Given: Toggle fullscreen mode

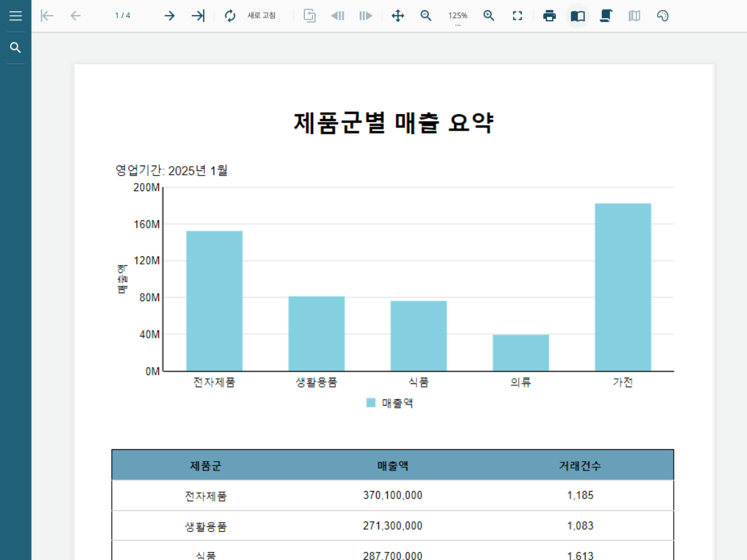Looking at the screenshot, I should tap(517, 16).
